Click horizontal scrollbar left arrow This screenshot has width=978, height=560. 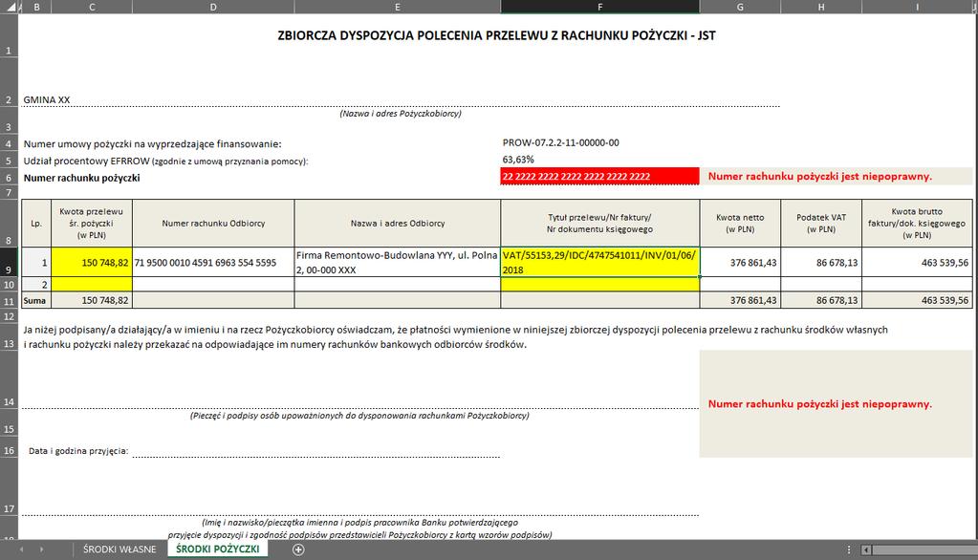click(x=866, y=549)
